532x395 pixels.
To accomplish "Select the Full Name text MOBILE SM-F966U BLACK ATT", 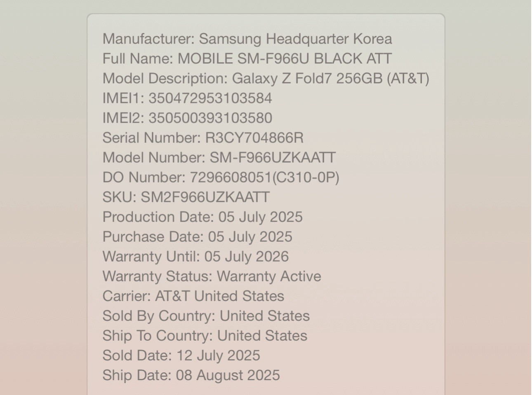I will coord(284,59).
